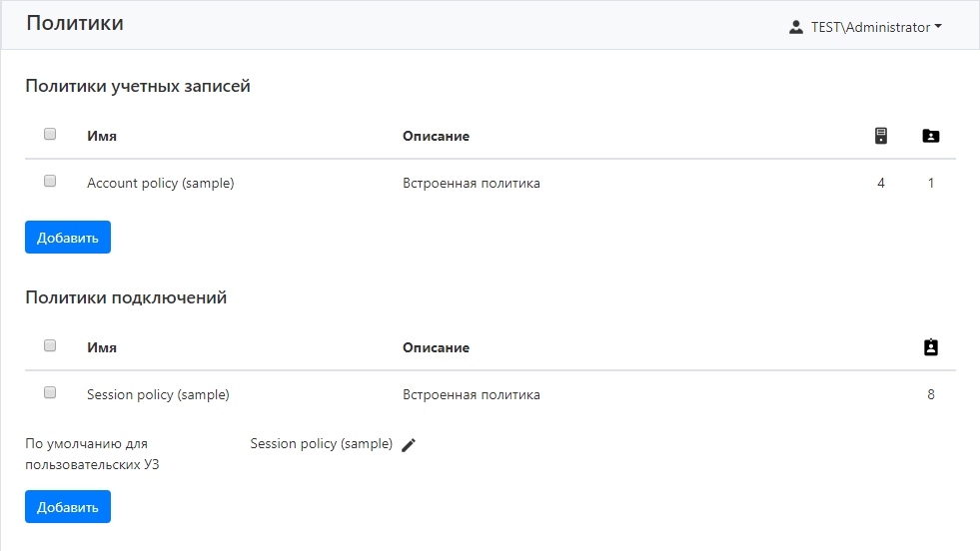Click the user badge icon in session policies
Screen dimensions: 980x551
pos(930,347)
